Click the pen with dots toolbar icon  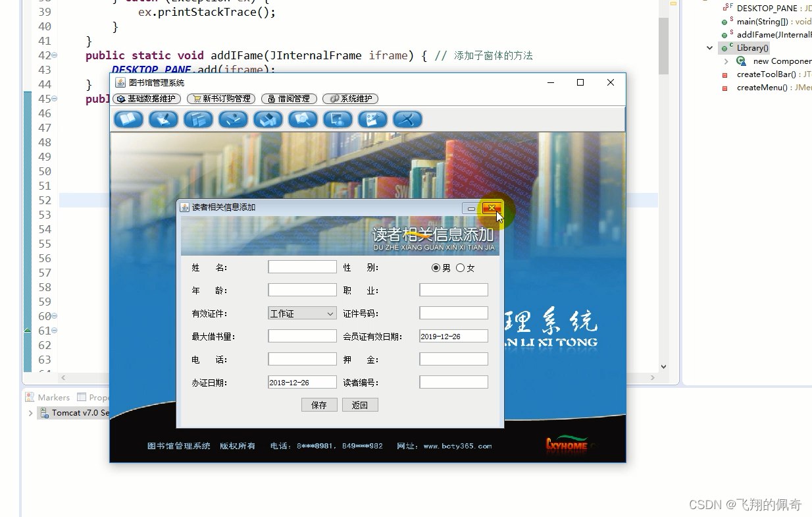tap(372, 119)
